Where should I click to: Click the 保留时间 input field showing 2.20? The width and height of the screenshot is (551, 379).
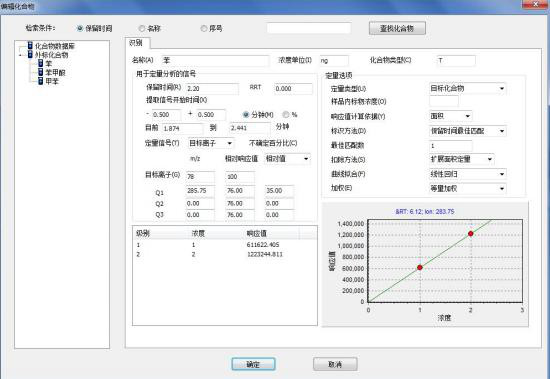point(212,89)
